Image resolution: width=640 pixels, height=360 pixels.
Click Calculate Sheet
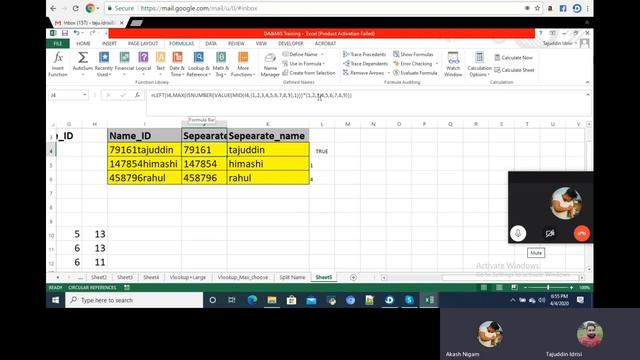pyautogui.click(x=514, y=70)
